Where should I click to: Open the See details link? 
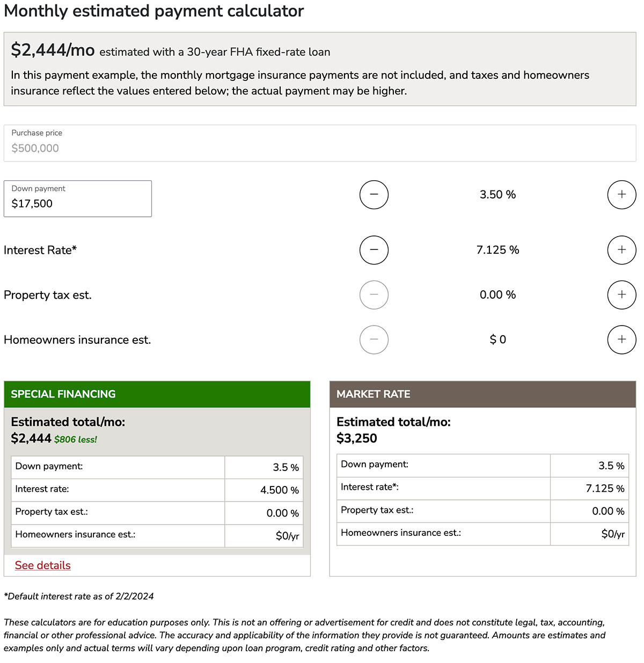[x=43, y=565]
